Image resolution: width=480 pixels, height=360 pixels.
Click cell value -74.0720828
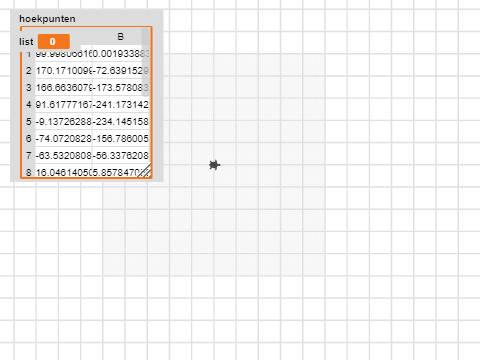click(64, 139)
